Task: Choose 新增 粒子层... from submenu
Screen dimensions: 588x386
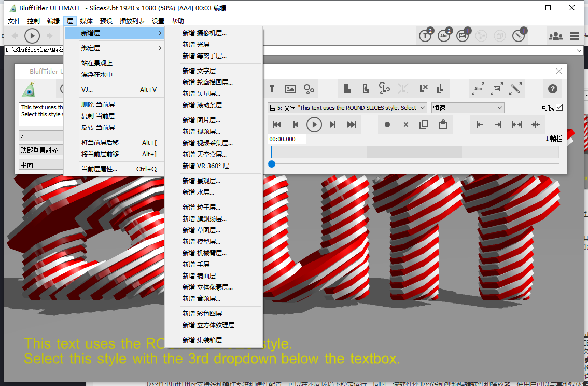Action: tap(214, 208)
